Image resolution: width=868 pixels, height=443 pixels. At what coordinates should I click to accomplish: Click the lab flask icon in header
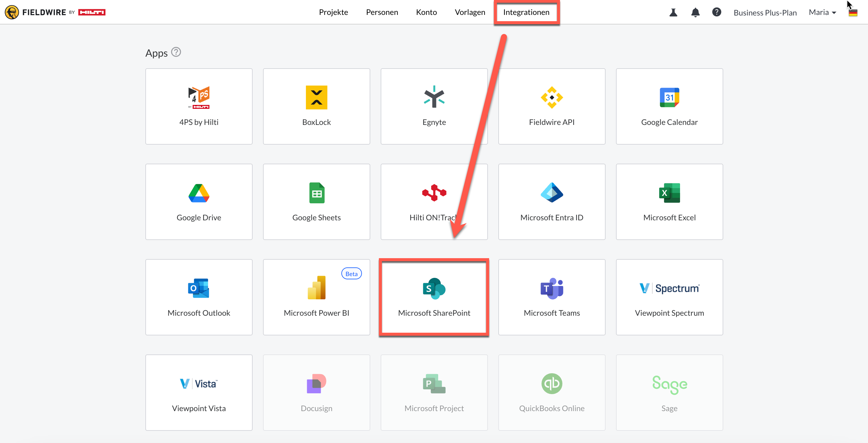(x=673, y=13)
